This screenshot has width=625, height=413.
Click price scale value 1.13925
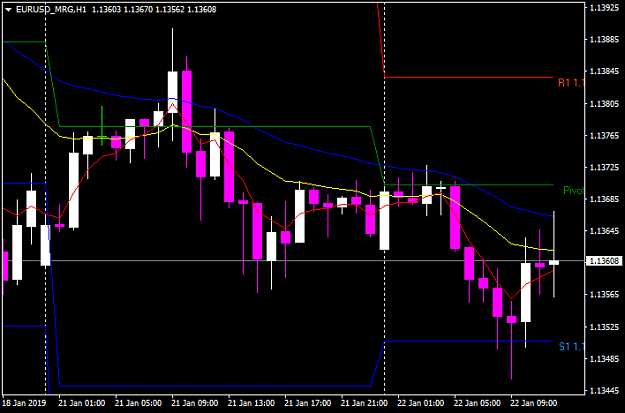pyautogui.click(x=605, y=7)
